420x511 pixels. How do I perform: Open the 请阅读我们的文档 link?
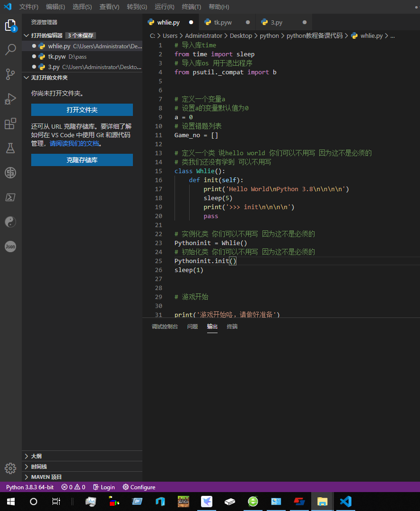(x=74, y=143)
